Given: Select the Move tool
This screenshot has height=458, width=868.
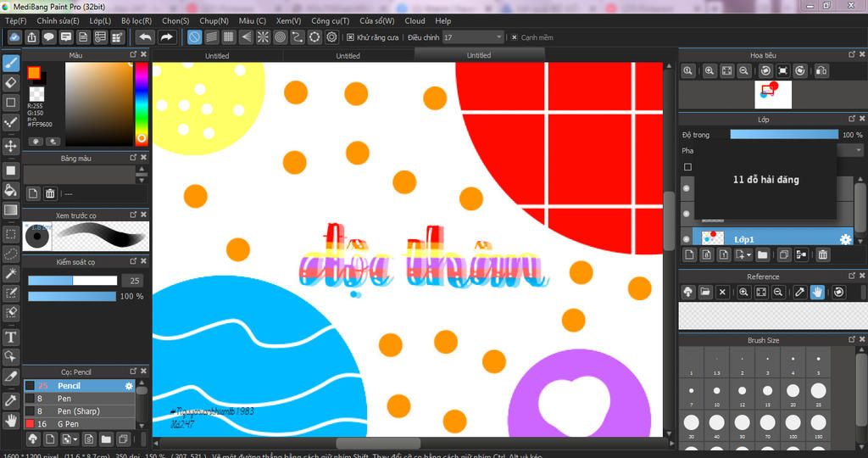Looking at the screenshot, I should click(x=10, y=146).
